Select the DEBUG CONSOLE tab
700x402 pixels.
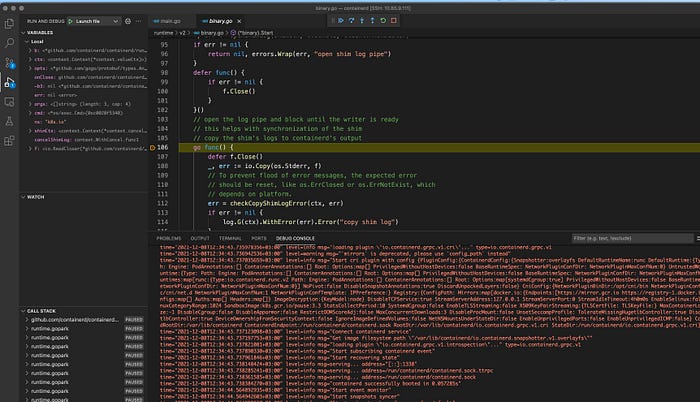tap(295, 239)
